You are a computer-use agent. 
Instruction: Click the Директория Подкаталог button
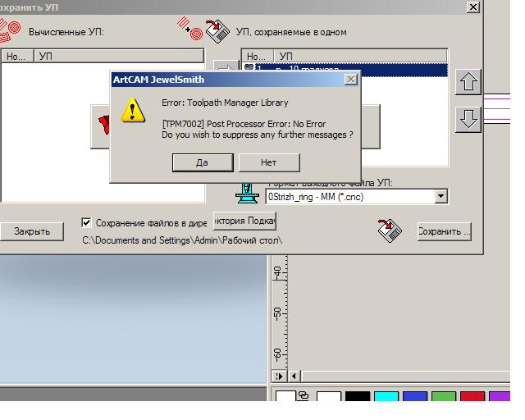244,221
